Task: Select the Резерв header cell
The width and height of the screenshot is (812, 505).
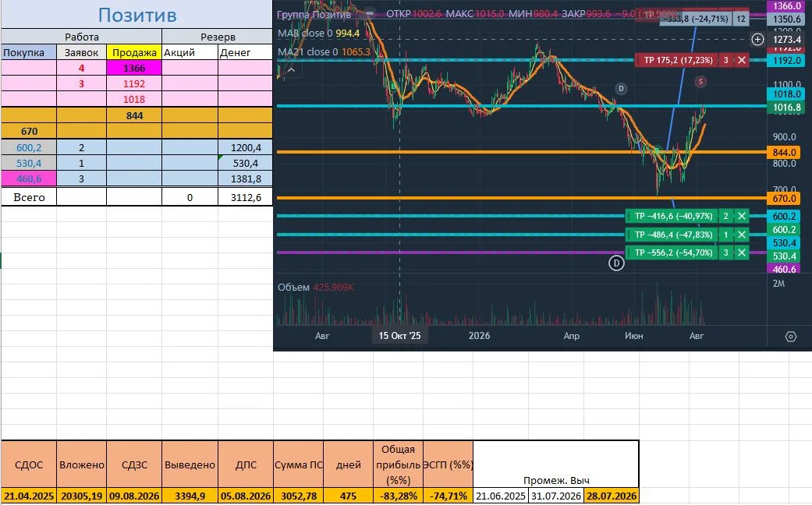Action: click(x=218, y=37)
